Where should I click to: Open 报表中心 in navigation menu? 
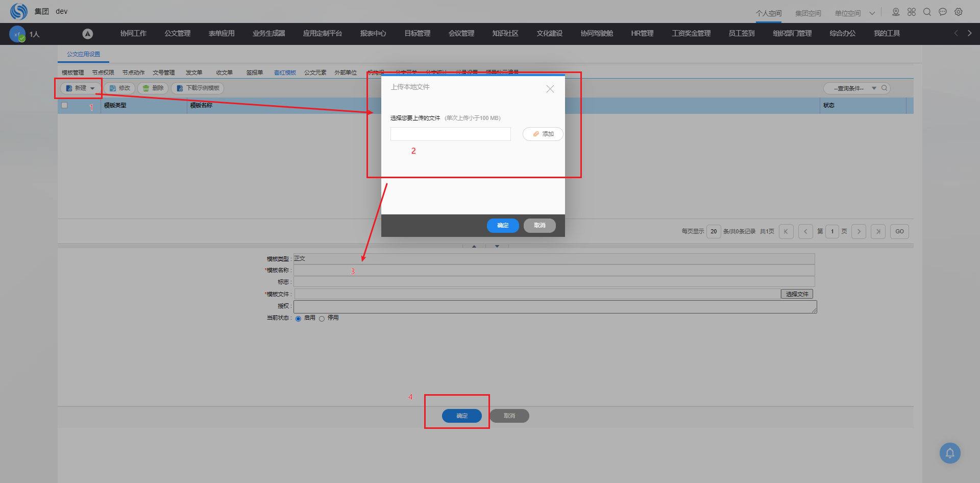point(373,34)
